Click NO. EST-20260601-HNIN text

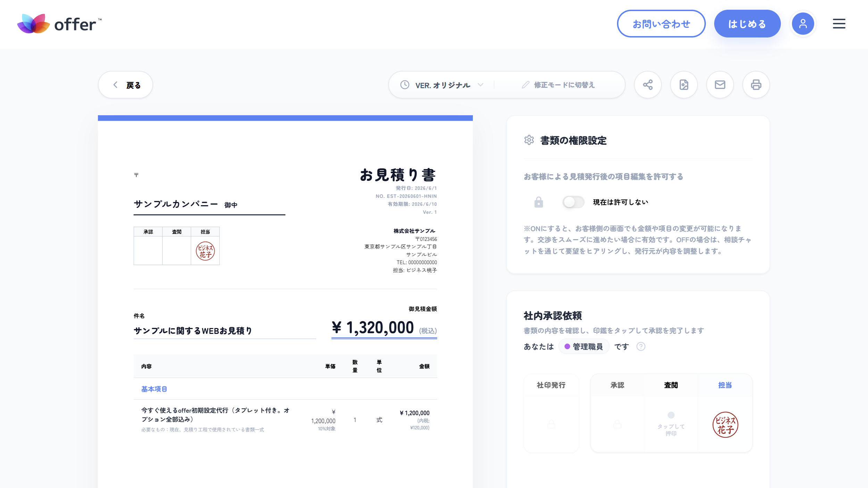(x=406, y=196)
